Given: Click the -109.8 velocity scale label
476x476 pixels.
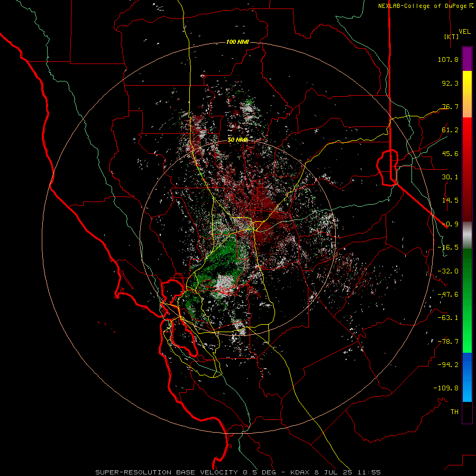Looking at the screenshot, I should pos(446,388).
